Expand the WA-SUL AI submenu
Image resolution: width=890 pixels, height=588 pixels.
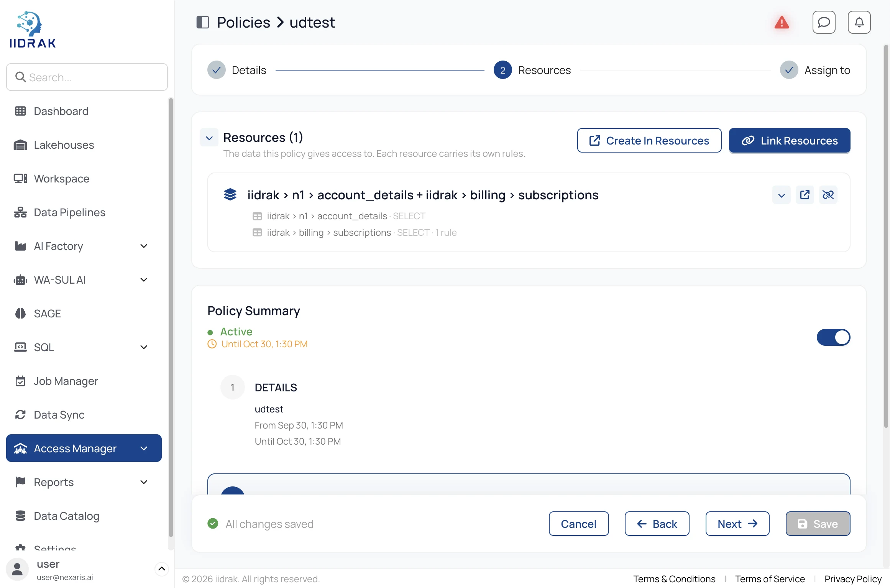click(144, 280)
